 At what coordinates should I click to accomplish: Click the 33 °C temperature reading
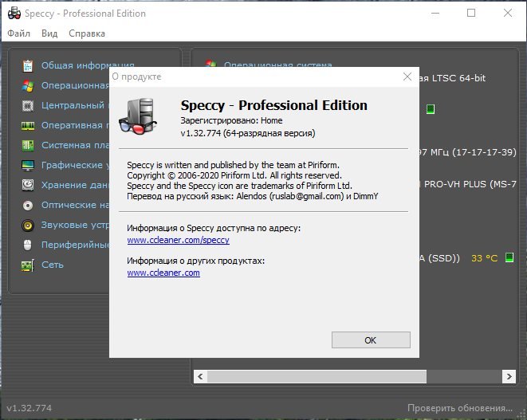(x=484, y=258)
